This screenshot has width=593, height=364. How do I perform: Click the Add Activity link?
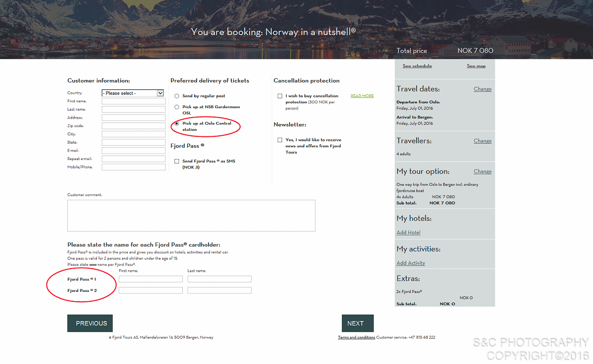[x=411, y=263]
